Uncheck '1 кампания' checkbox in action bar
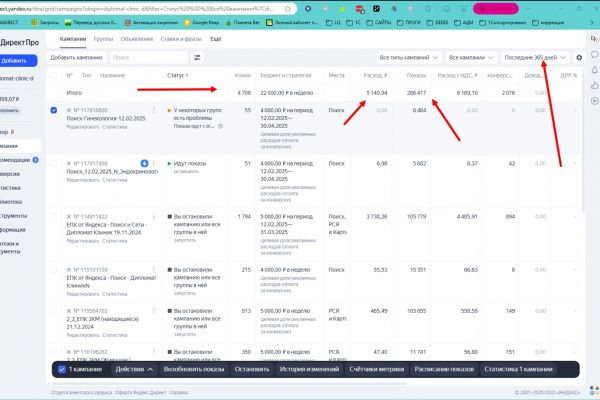600x400 pixels. [x=62, y=369]
